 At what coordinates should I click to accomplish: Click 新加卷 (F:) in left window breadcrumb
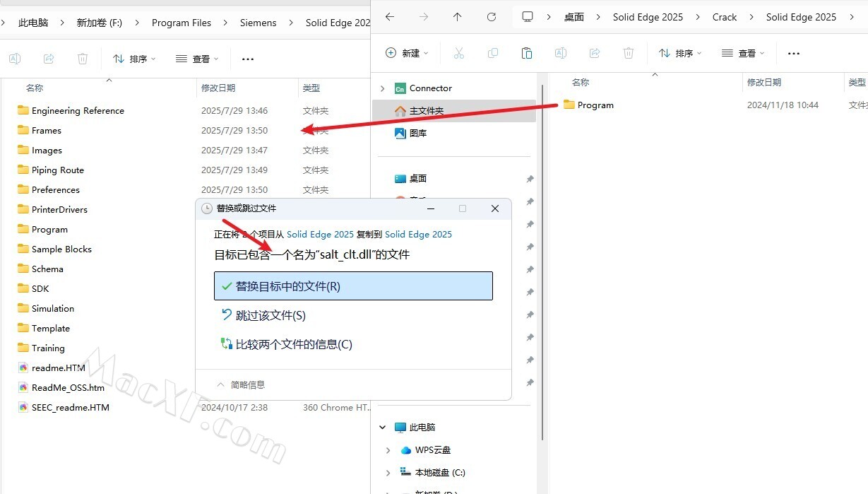pyautogui.click(x=100, y=23)
